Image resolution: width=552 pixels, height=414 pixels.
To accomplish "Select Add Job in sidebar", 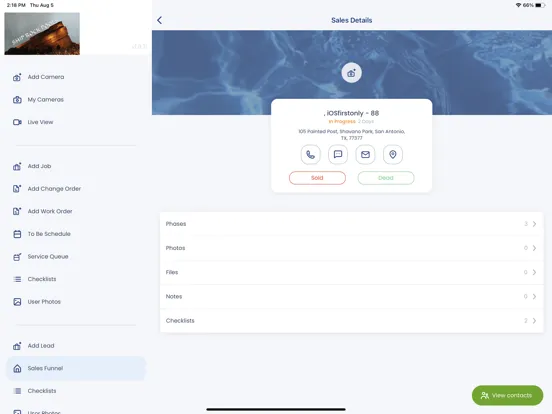I will tap(39, 166).
